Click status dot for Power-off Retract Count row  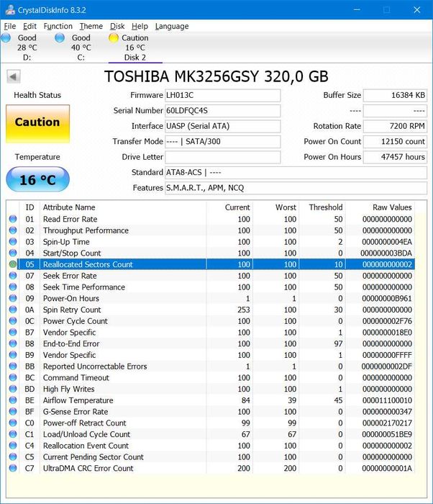click(13, 423)
